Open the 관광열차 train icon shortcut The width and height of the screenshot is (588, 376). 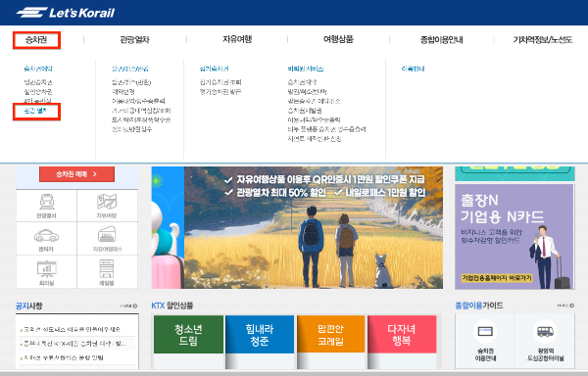[46, 206]
